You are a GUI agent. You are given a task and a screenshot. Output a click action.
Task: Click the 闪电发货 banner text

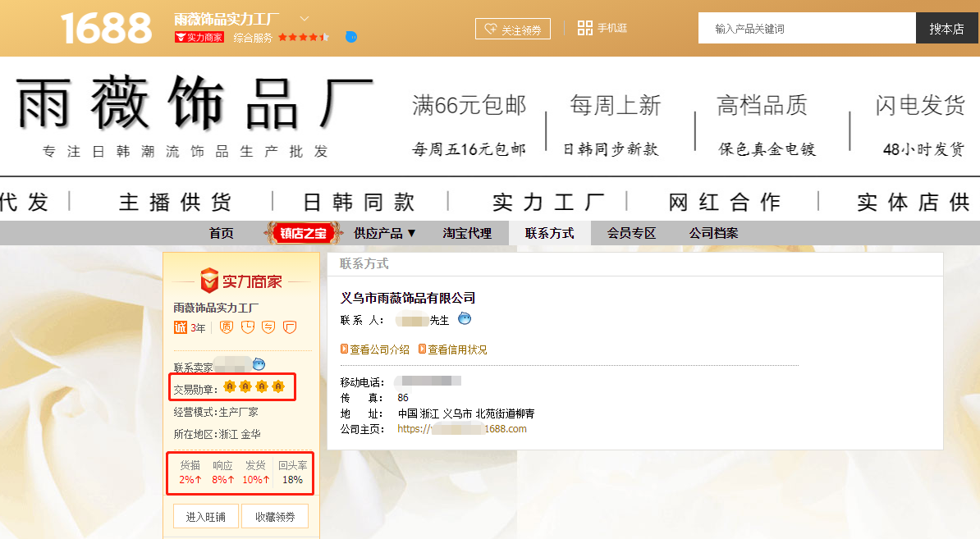pos(920,105)
